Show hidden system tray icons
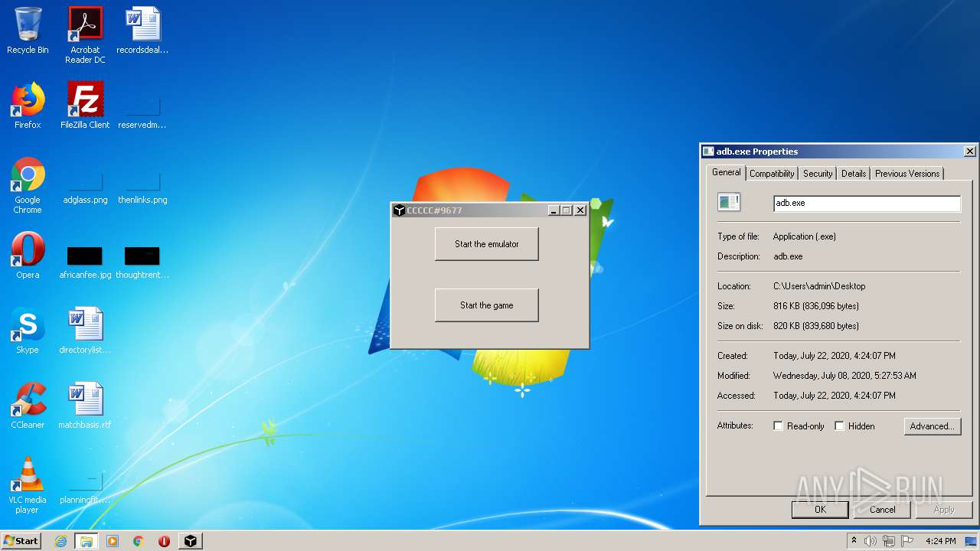 (x=854, y=541)
